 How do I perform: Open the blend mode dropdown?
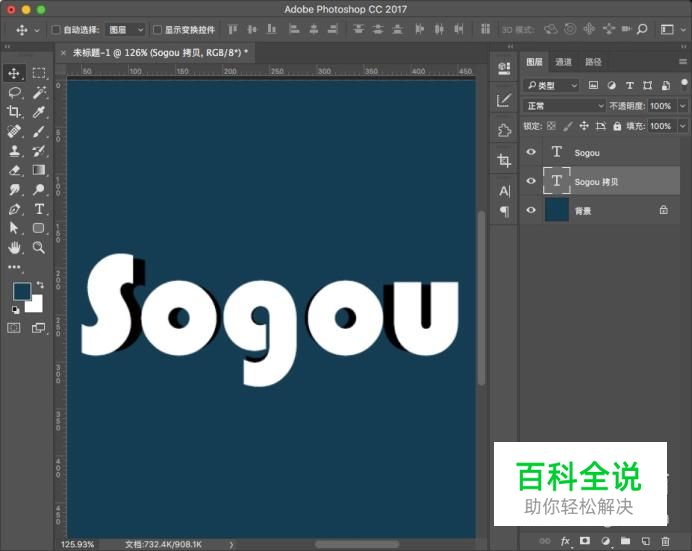[x=564, y=106]
